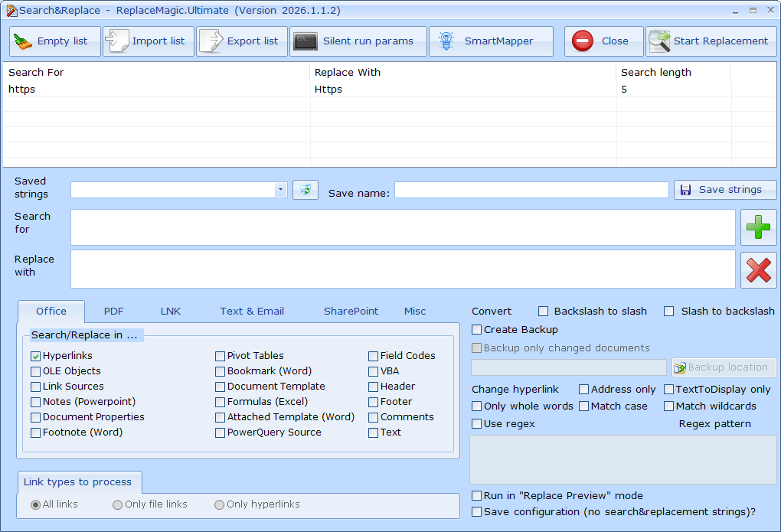Tick the Document Properties checkbox
This screenshot has height=532, width=781.
pyautogui.click(x=35, y=417)
